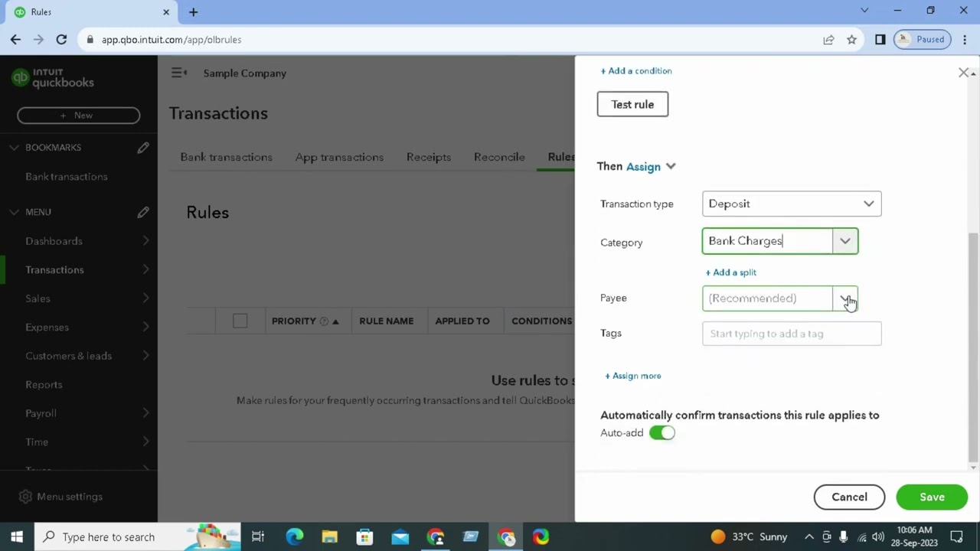Switch to Reconcile tab
Viewport: 980px width, 551px height.
499,157
